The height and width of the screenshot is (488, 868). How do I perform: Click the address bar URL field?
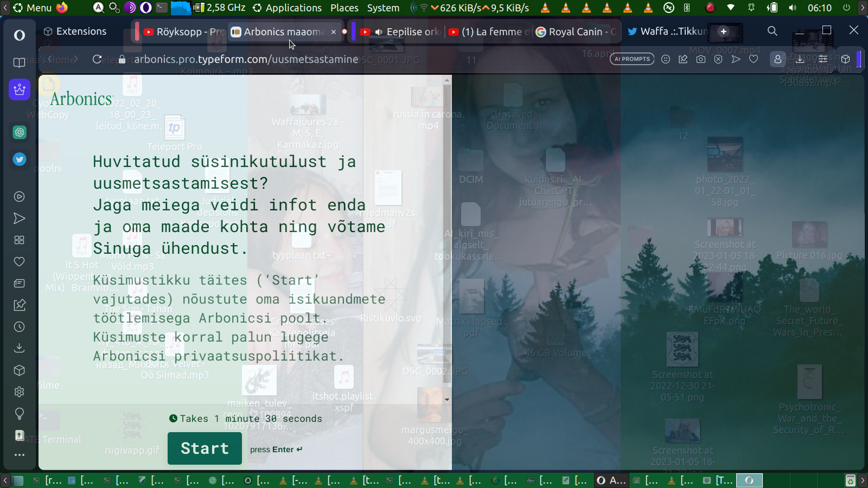246,59
